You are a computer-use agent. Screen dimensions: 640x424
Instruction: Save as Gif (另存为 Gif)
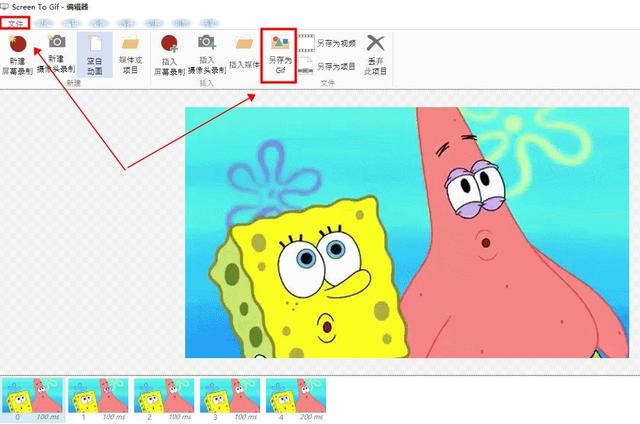click(280, 56)
